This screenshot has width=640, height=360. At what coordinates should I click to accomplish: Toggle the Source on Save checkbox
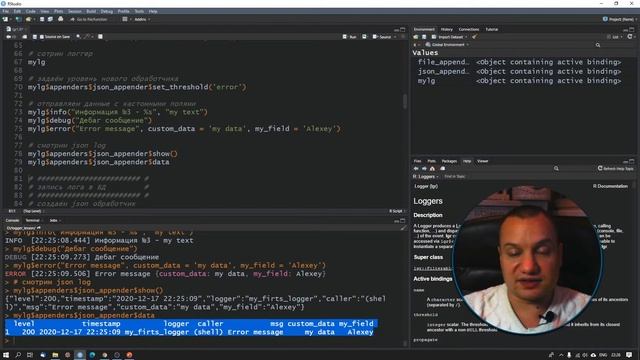click(42, 37)
